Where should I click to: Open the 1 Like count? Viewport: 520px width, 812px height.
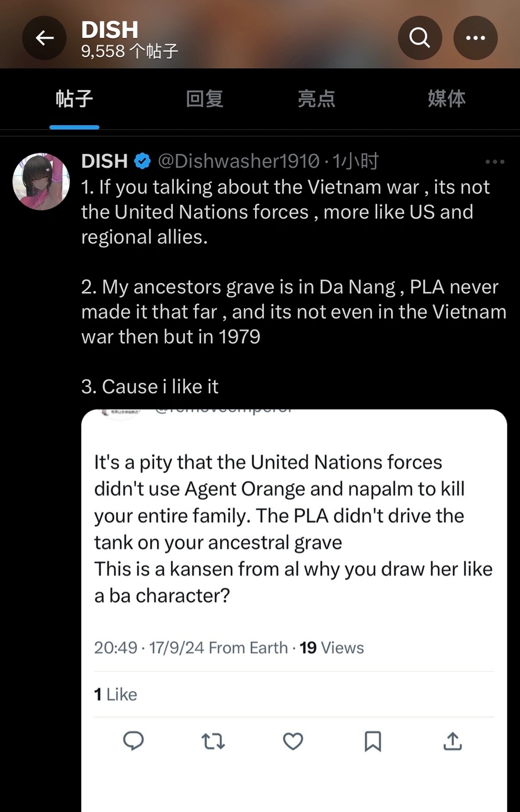tap(115, 694)
